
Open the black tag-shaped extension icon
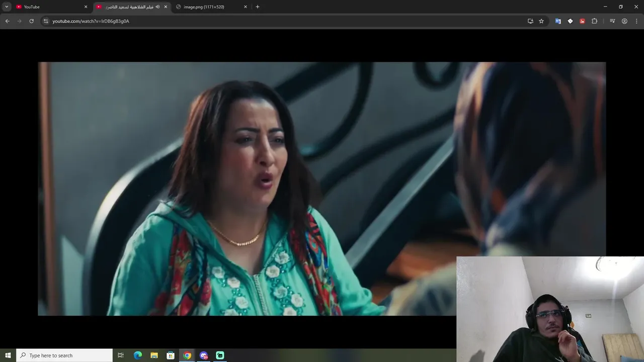(570, 21)
